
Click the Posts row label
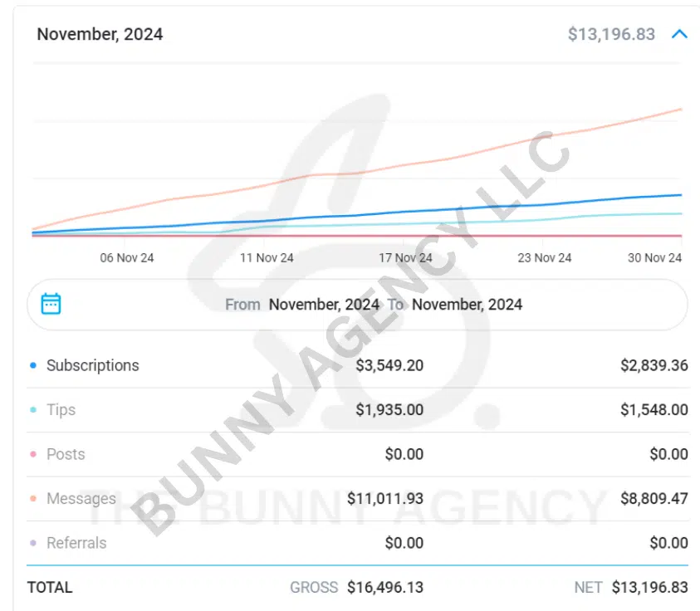point(66,454)
